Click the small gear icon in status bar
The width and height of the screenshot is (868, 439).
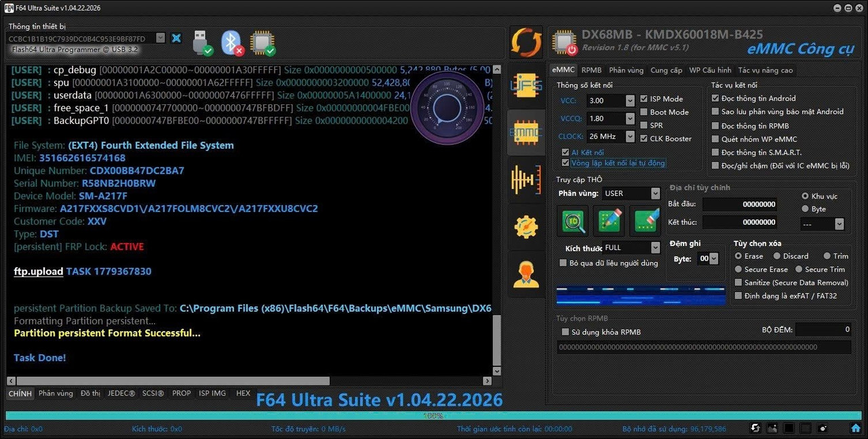pos(823,428)
